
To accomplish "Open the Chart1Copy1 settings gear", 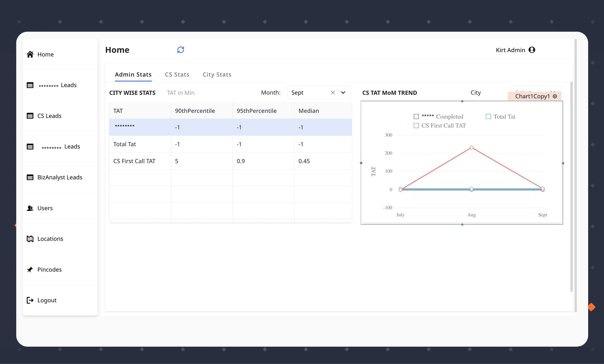I will 555,96.
